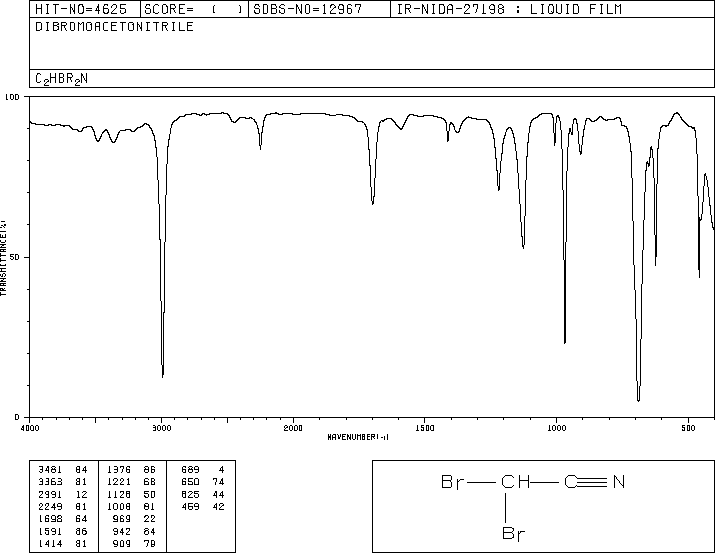Click the 1000 wavenumber axis label
The image size is (715, 553).
click(x=556, y=428)
